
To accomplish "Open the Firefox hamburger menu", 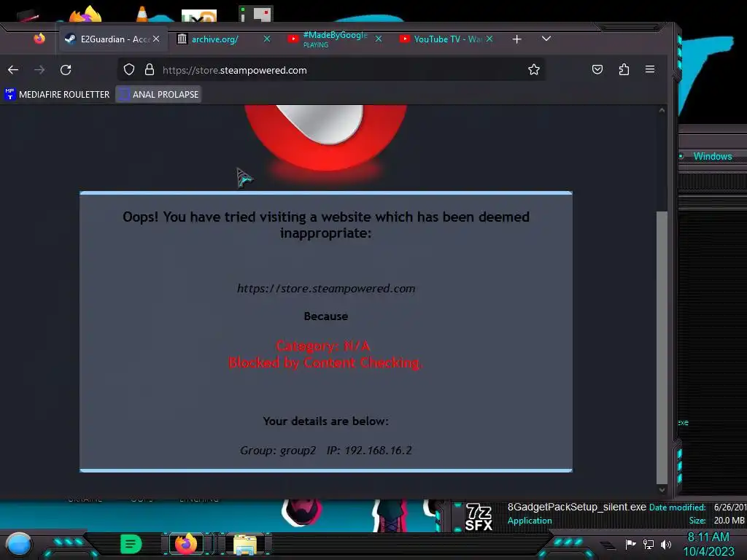I will click(650, 69).
